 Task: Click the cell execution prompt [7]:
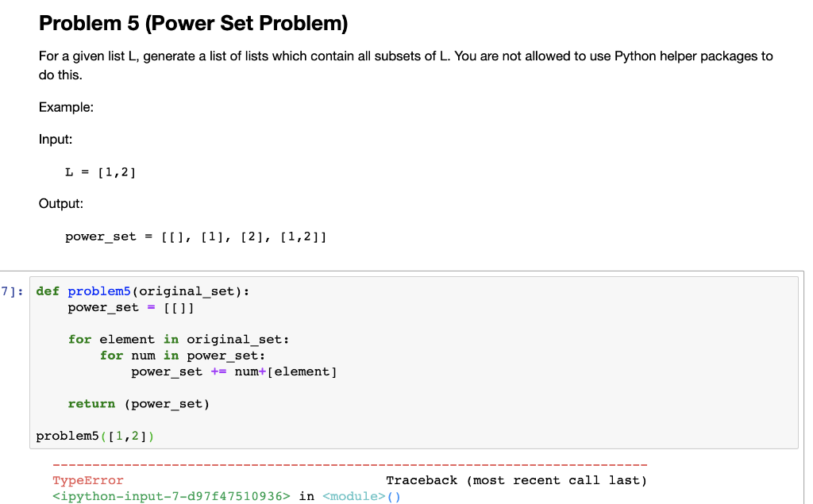(x=10, y=290)
